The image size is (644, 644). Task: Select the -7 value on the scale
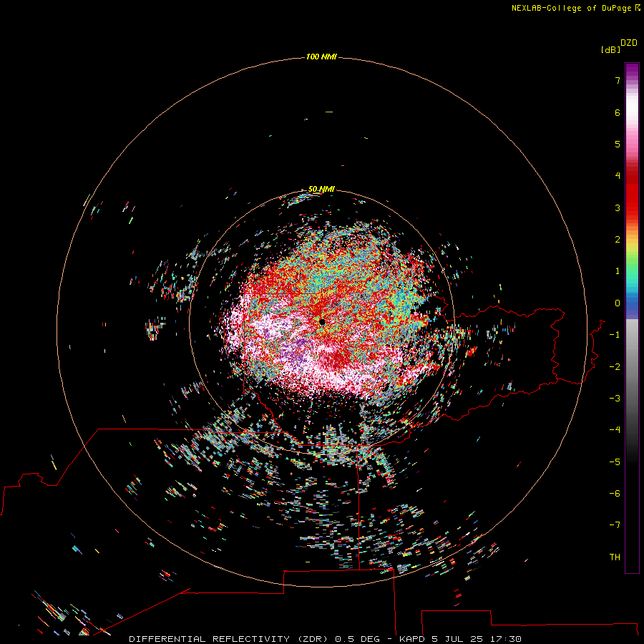coord(615,525)
